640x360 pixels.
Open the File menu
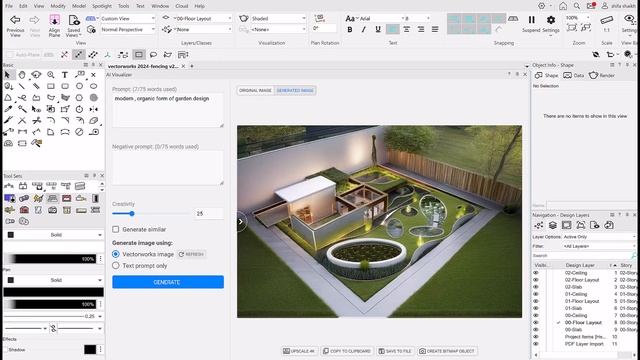click(9, 6)
